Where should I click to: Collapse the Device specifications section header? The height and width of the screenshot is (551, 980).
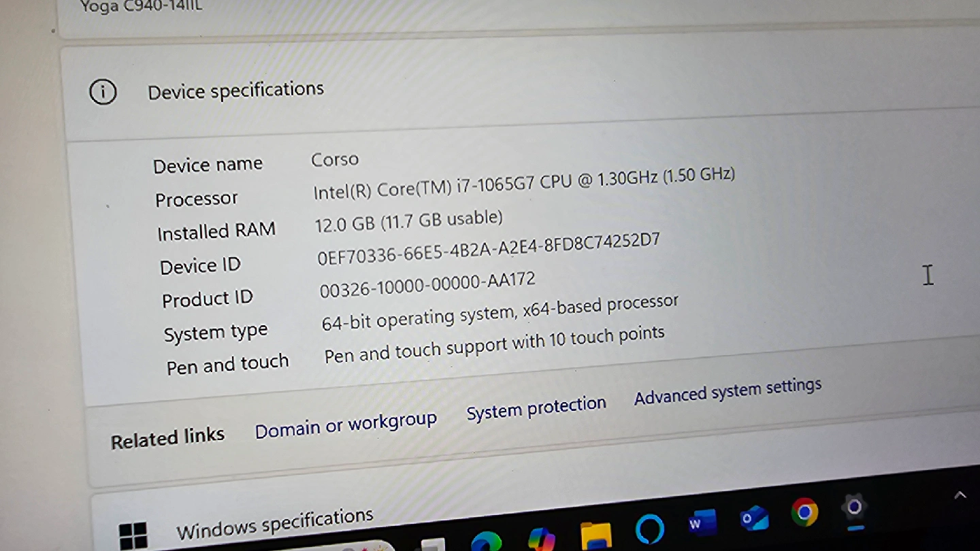[x=235, y=90]
